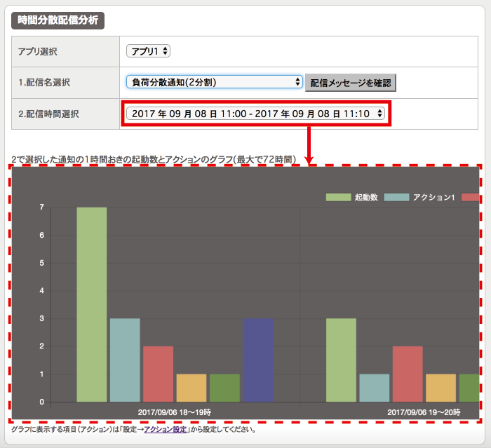Click the 18〜19時 purple bar at 3
Viewport: 491px width, 448px height.
pyautogui.click(x=257, y=360)
